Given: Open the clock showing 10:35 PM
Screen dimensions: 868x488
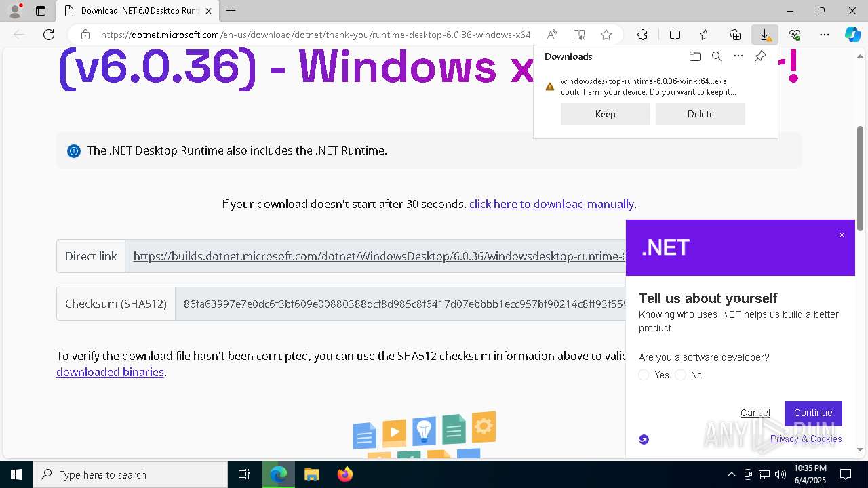Looking at the screenshot, I should click(x=810, y=474).
